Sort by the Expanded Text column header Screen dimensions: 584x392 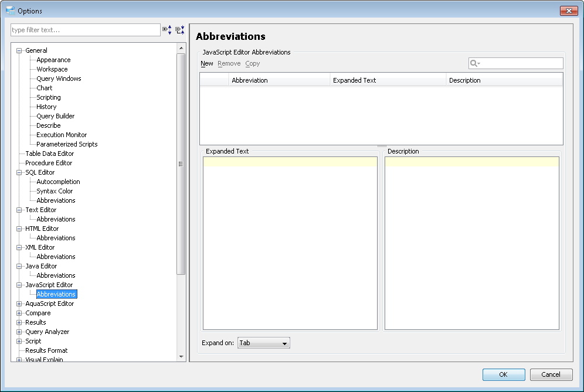388,80
